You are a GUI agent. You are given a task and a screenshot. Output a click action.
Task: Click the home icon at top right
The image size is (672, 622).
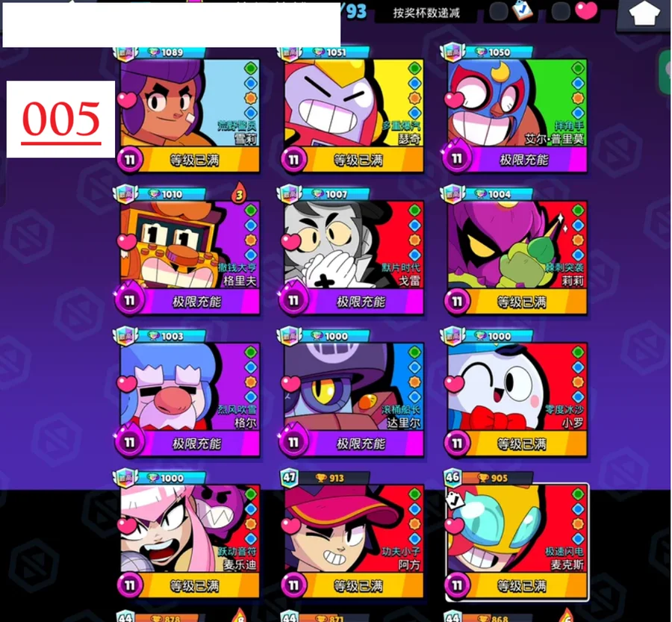point(644,14)
